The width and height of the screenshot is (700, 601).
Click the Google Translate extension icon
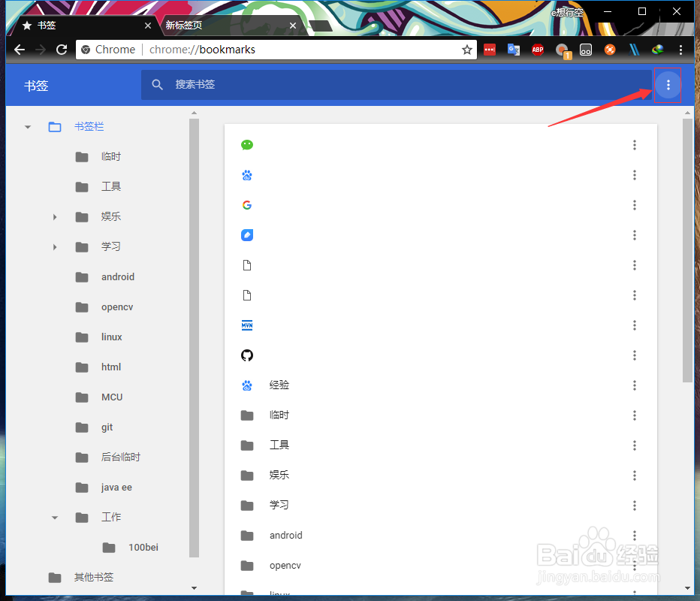click(514, 50)
